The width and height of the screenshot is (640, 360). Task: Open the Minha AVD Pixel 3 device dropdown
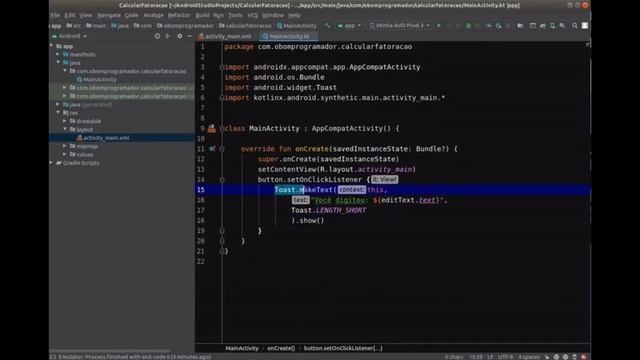pos(399,25)
